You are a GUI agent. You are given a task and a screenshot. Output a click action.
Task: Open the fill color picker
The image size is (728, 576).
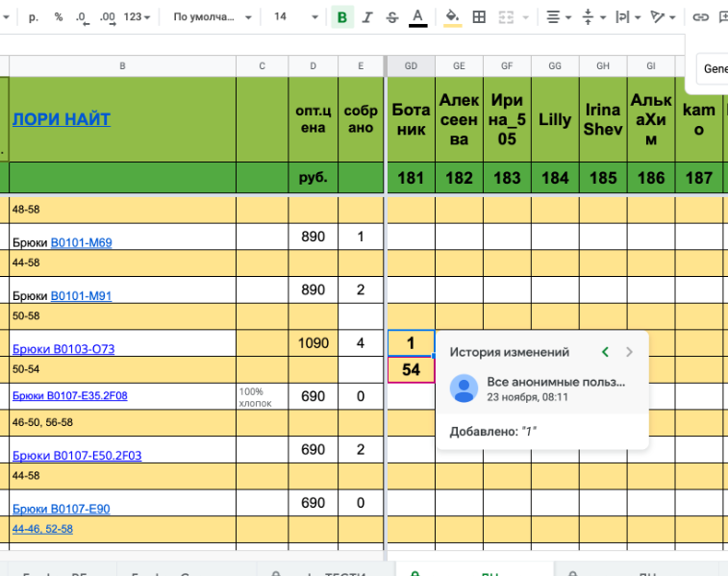click(452, 17)
